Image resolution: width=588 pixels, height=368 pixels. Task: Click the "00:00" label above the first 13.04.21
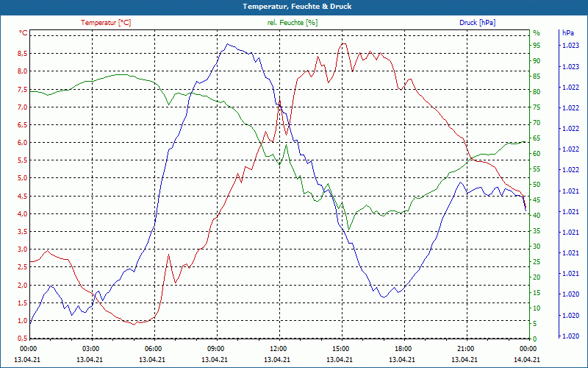[27, 348]
